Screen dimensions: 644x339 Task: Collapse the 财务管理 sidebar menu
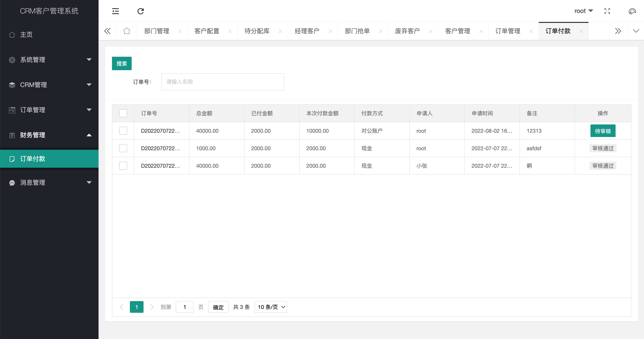point(49,135)
